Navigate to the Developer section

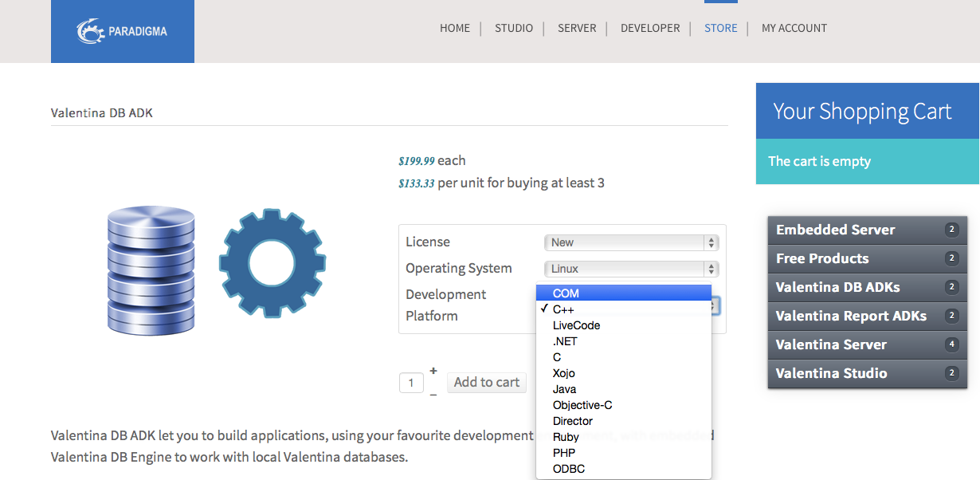pos(650,28)
